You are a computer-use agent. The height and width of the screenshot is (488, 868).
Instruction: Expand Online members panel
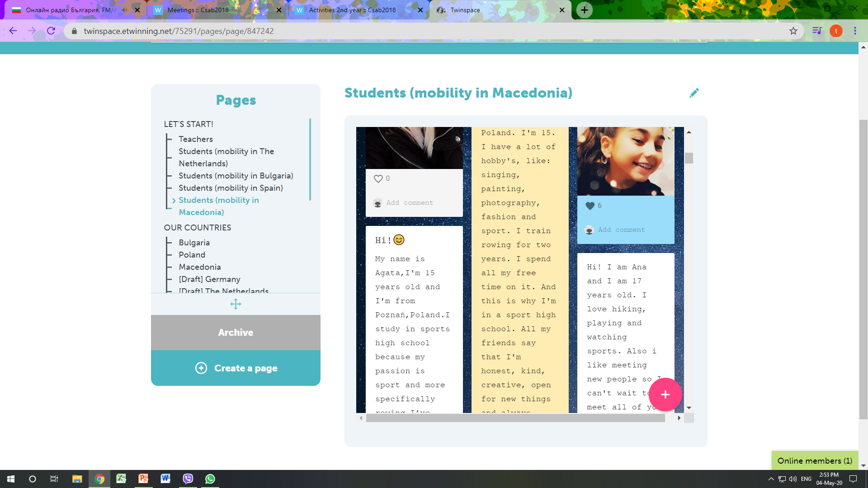coord(814,461)
